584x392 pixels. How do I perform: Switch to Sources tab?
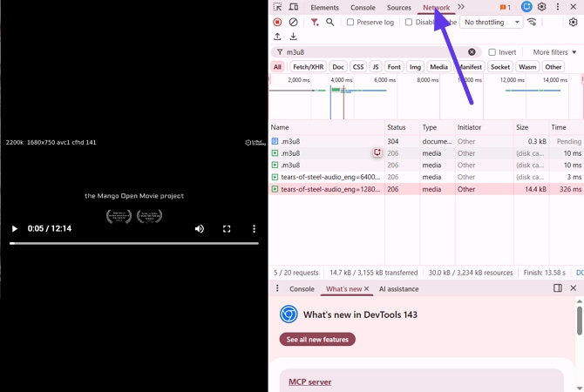pyautogui.click(x=399, y=8)
